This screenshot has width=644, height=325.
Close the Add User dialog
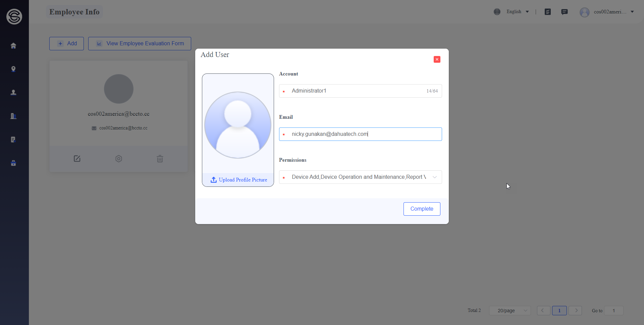437,59
